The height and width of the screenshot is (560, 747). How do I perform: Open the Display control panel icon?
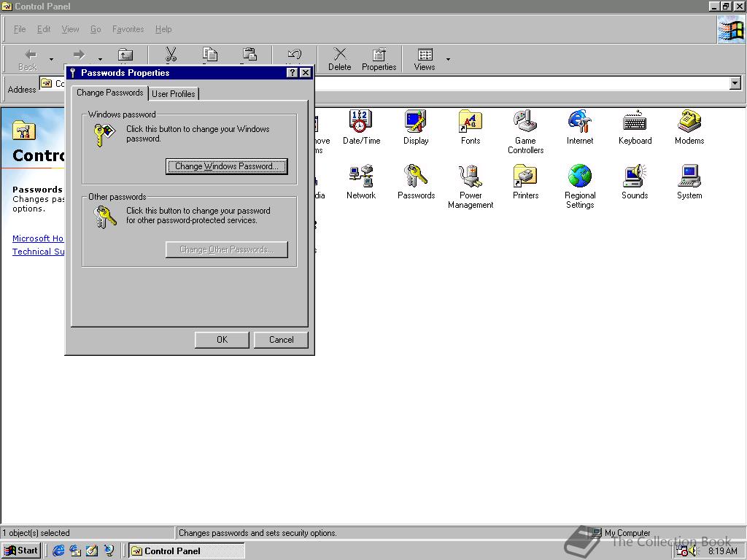pyautogui.click(x=416, y=127)
